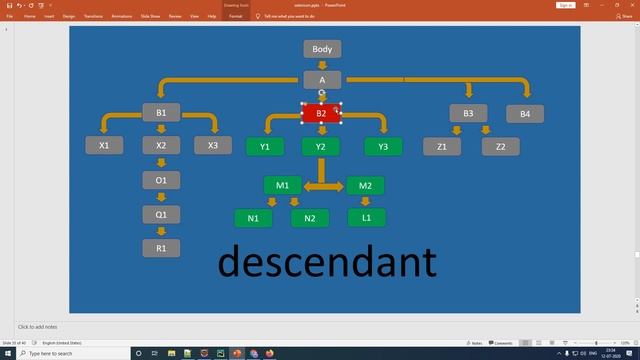
Task: Select the gray X2 box
Action: coord(161,145)
